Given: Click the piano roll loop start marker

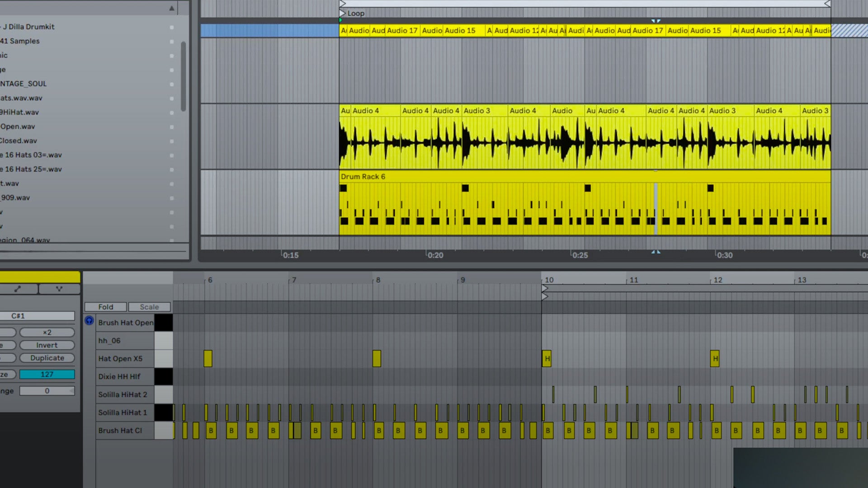Looking at the screenshot, I should [545, 288].
